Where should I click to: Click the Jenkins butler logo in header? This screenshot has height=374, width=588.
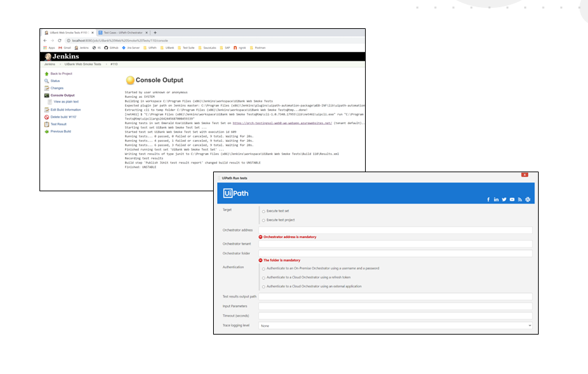click(x=48, y=57)
